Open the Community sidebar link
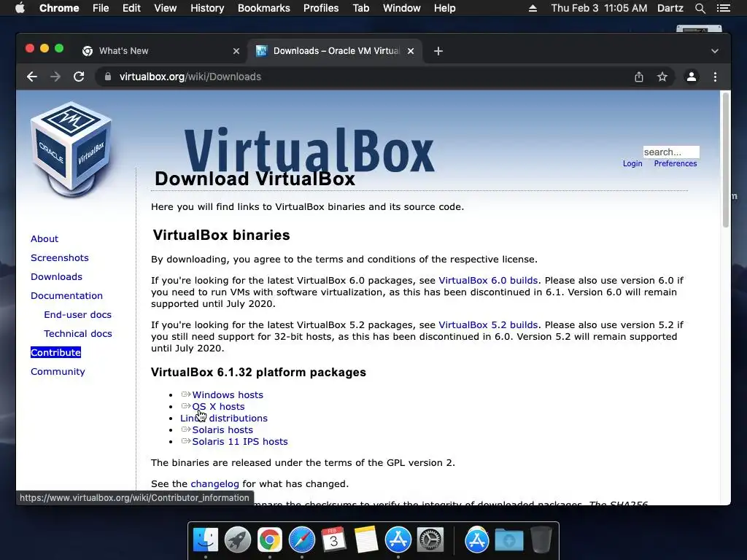The height and width of the screenshot is (560, 747). 58,372
